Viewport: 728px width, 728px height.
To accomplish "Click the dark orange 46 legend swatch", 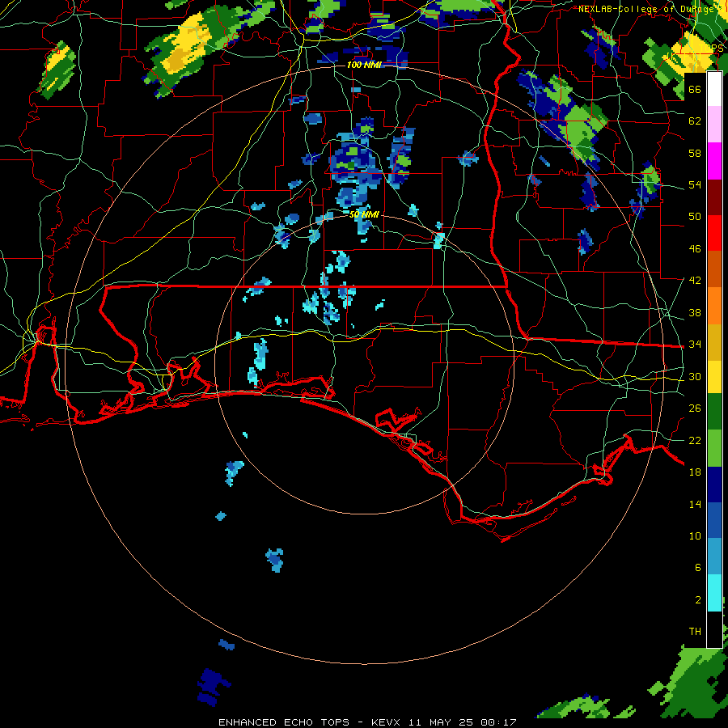I will (714, 269).
